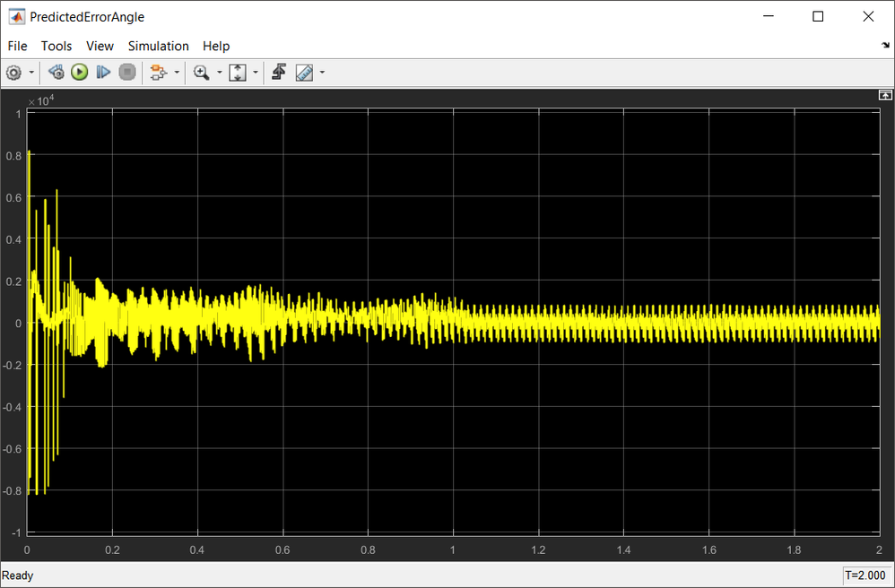Viewport: 895px width, 588px height.
Task: Click the Step Back button
Action: tap(56, 73)
